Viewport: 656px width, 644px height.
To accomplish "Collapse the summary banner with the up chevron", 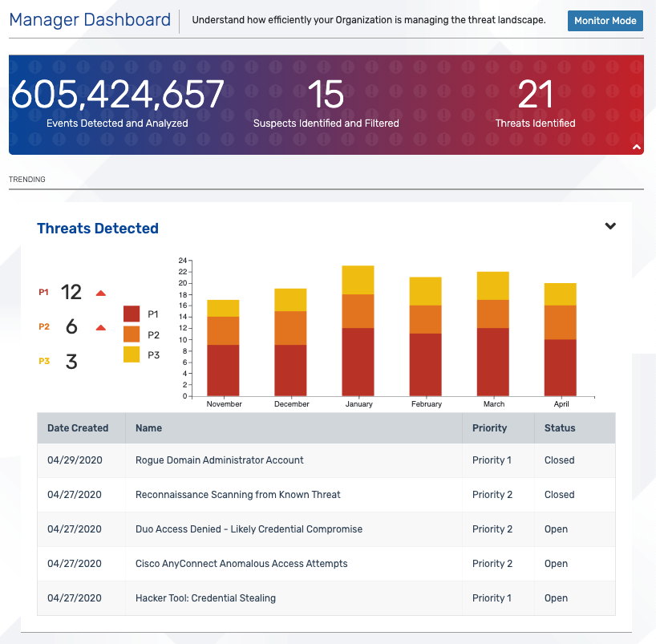I will tap(637, 147).
